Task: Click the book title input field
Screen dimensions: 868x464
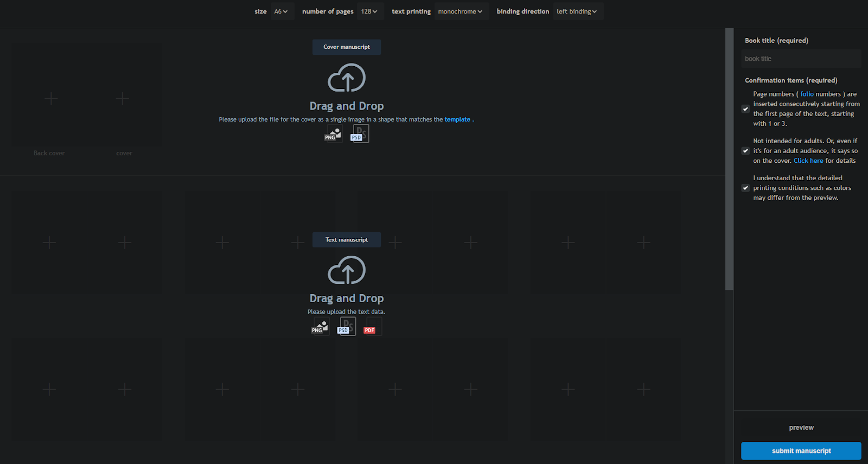Action: [801, 59]
